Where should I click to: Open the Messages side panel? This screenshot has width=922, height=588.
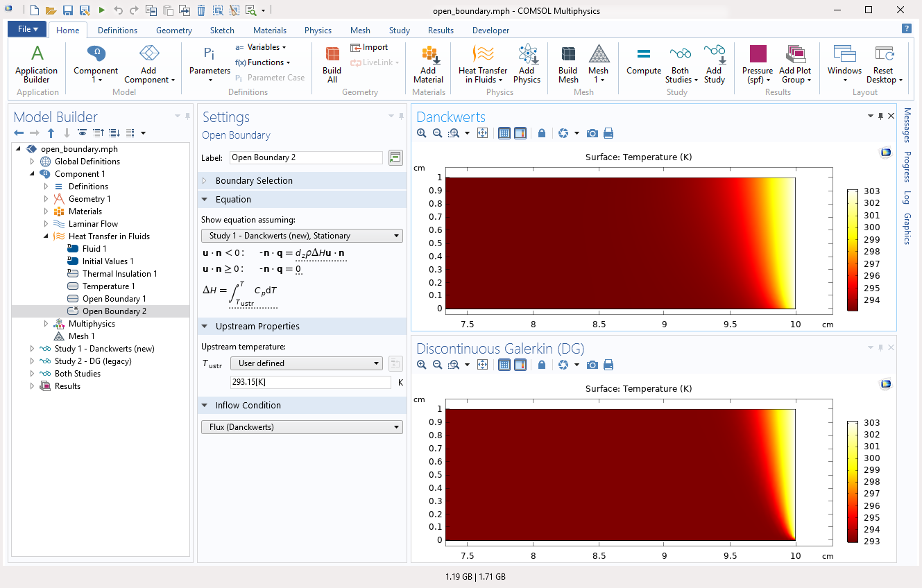click(907, 126)
